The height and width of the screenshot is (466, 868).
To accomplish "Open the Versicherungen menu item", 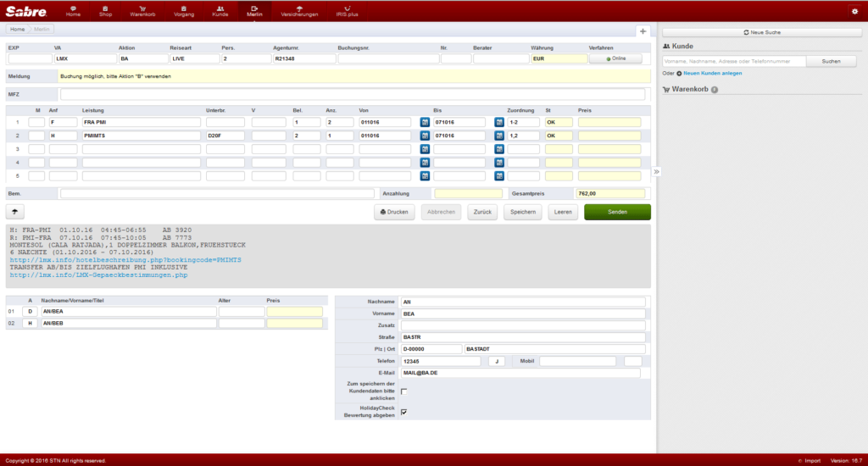I will tap(299, 11).
